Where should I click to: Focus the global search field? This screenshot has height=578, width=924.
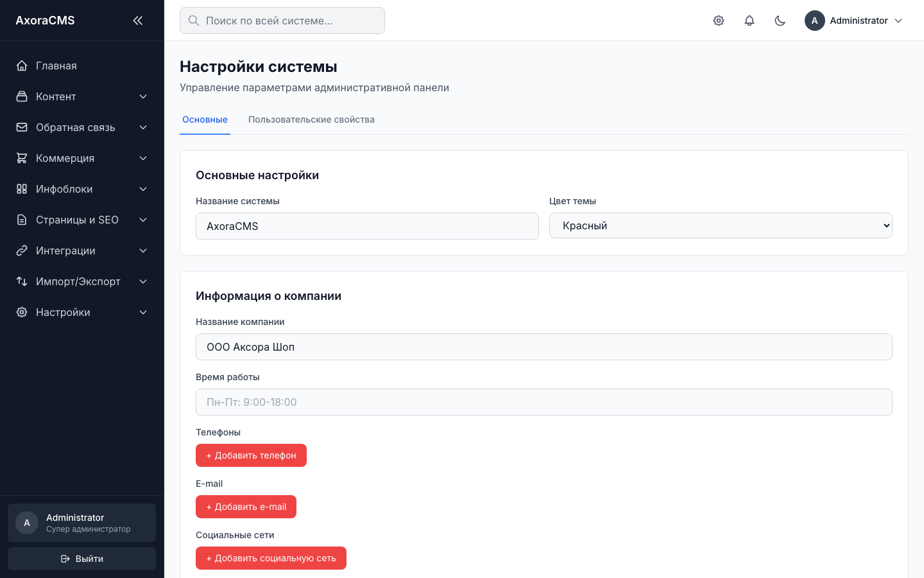[282, 21]
